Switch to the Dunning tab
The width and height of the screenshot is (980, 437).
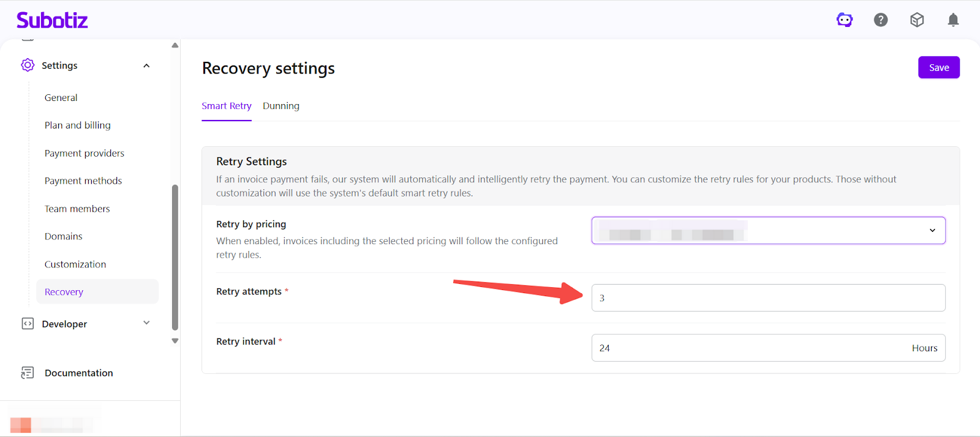click(x=281, y=106)
